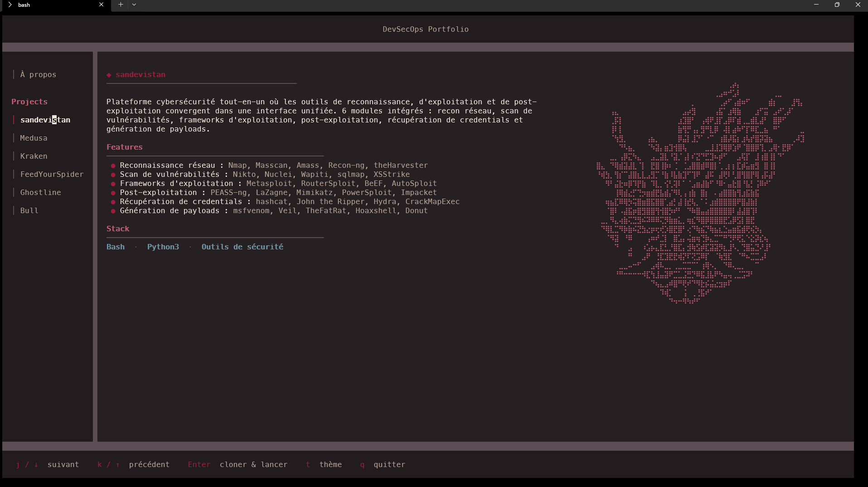Click the bullet beside Reconnaissance réseau
Image resolution: width=868 pixels, height=487 pixels.
113,166
